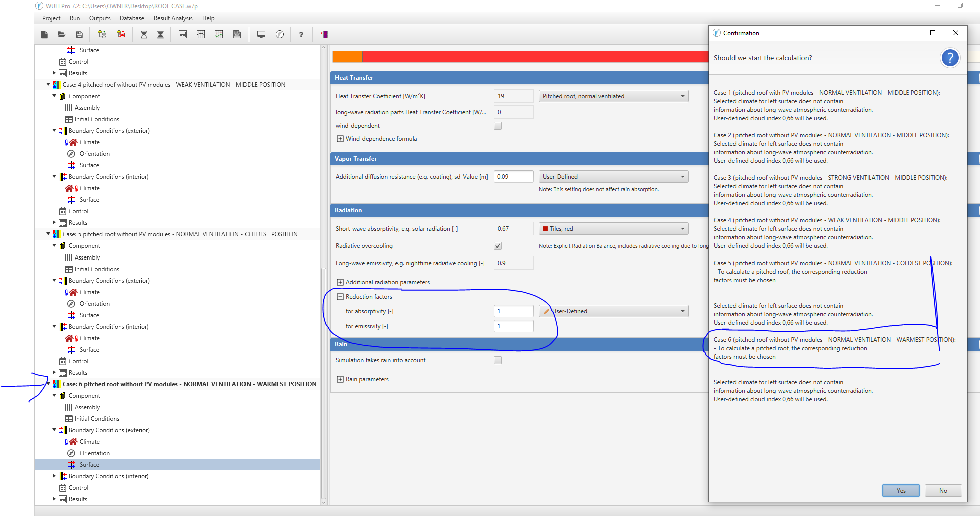The height and width of the screenshot is (516, 980).
Task: Click the tree panel vertical scrollbar
Action: (x=324, y=383)
